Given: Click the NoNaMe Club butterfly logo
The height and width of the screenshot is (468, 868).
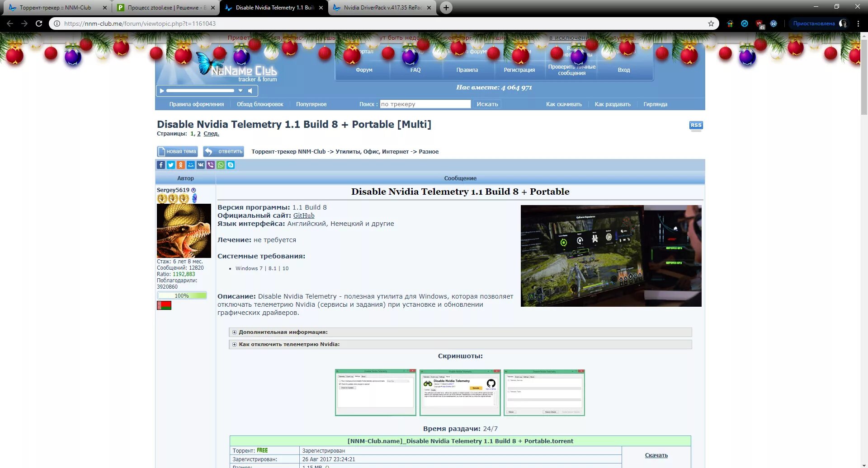Looking at the screenshot, I should click(x=237, y=68).
